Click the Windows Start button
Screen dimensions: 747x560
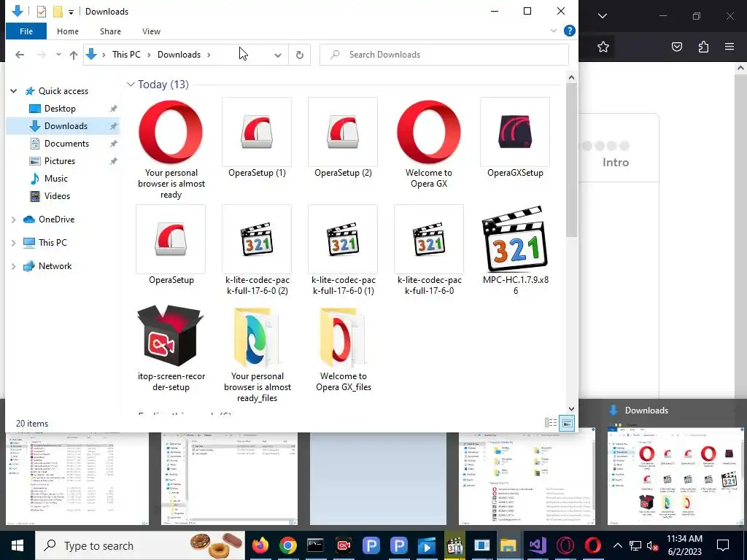coord(18,545)
